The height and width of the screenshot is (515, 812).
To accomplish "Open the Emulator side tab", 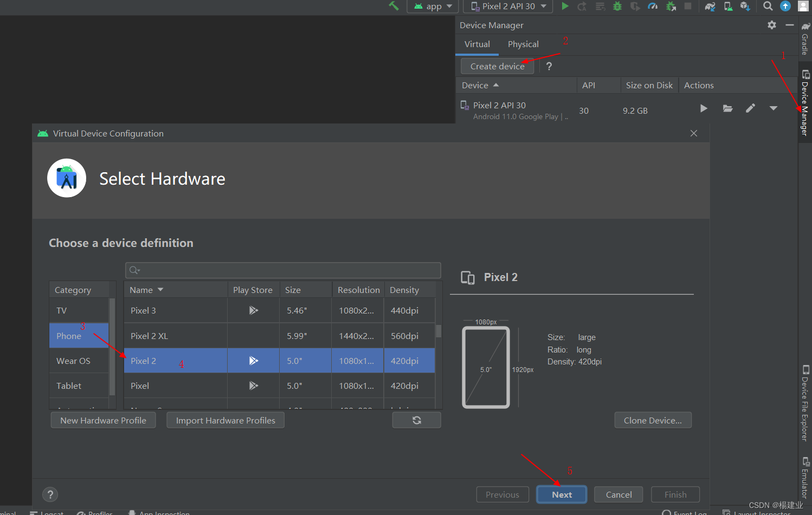I will pyautogui.click(x=805, y=478).
